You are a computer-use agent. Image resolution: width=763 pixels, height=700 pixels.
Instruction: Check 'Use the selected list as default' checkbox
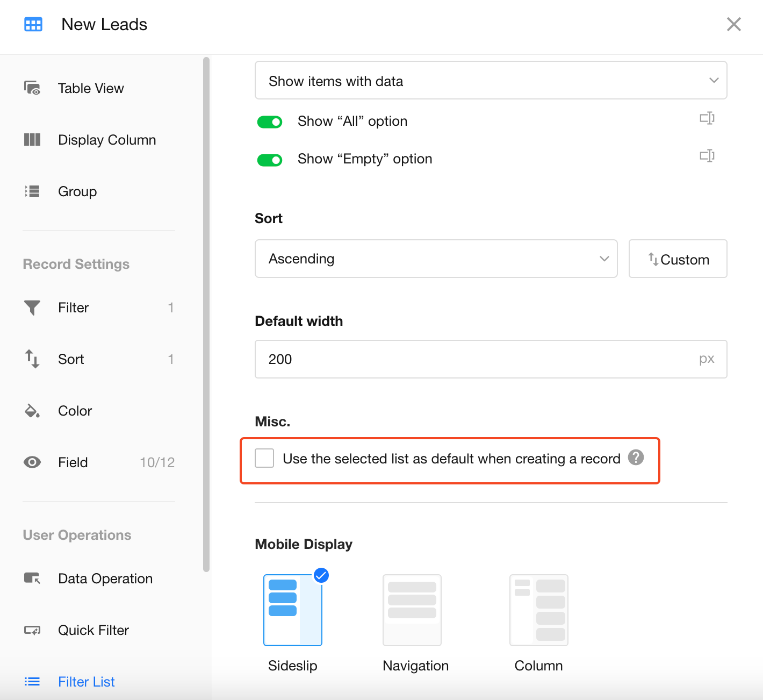tap(264, 458)
